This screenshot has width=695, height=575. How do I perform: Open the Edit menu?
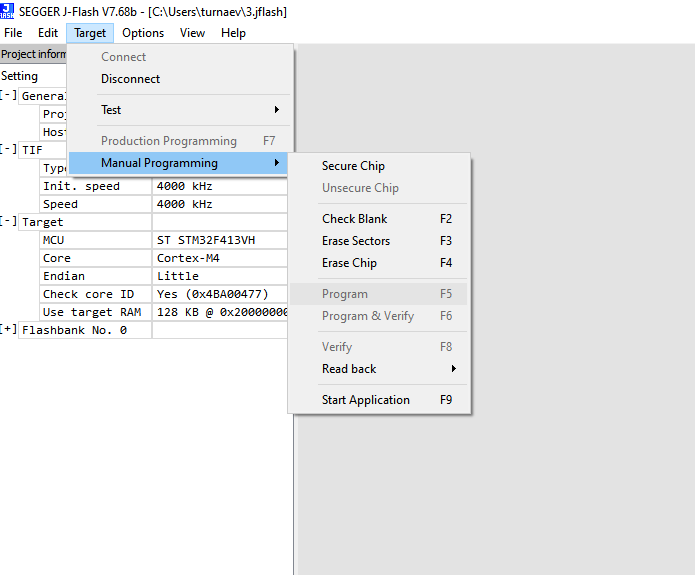click(x=48, y=33)
